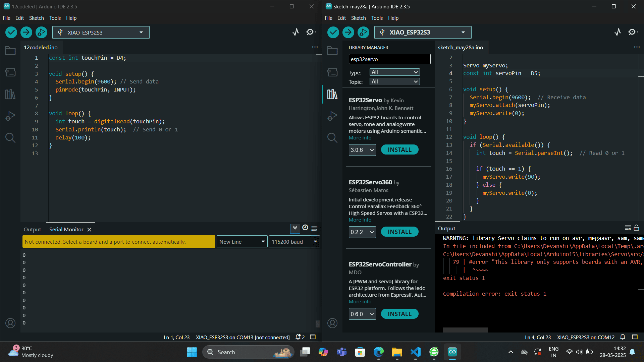Select the sketch_may28a.ino editor tab
This screenshot has width=644, height=362.
coord(461,47)
